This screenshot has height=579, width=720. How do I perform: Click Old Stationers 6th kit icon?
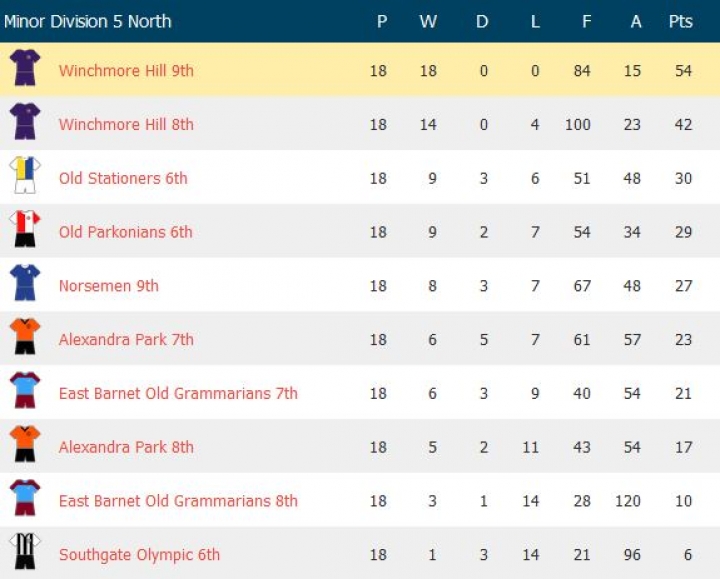point(25,177)
